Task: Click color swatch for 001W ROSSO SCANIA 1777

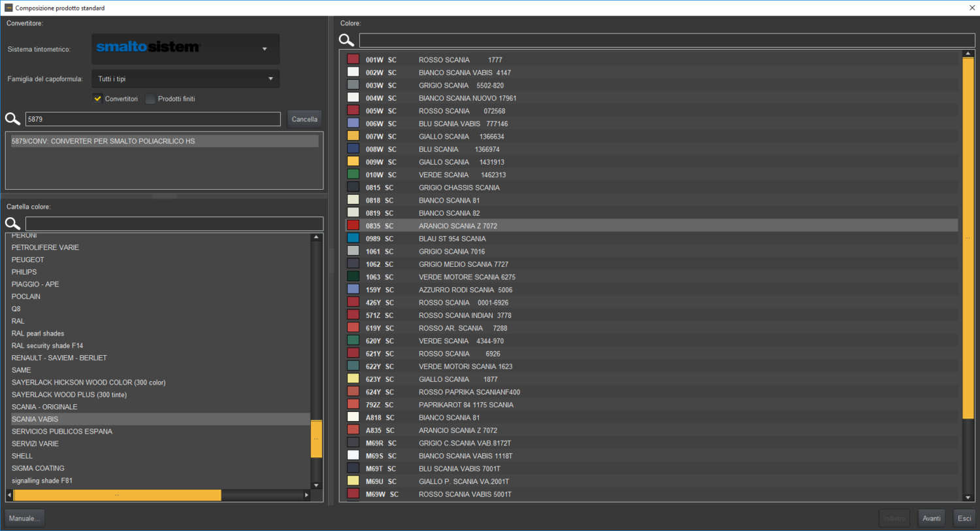Action: [x=353, y=60]
